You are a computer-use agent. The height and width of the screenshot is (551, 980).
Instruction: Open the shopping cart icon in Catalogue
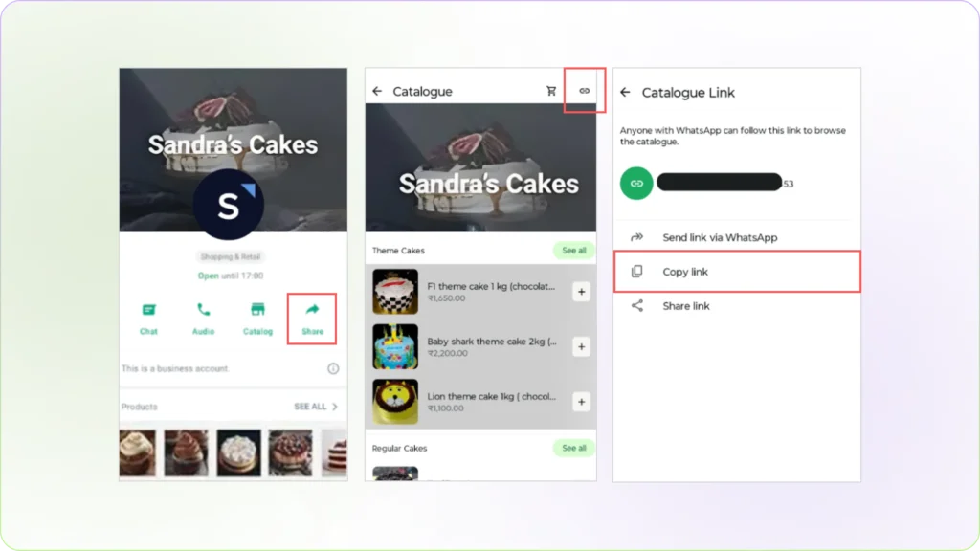[552, 91]
